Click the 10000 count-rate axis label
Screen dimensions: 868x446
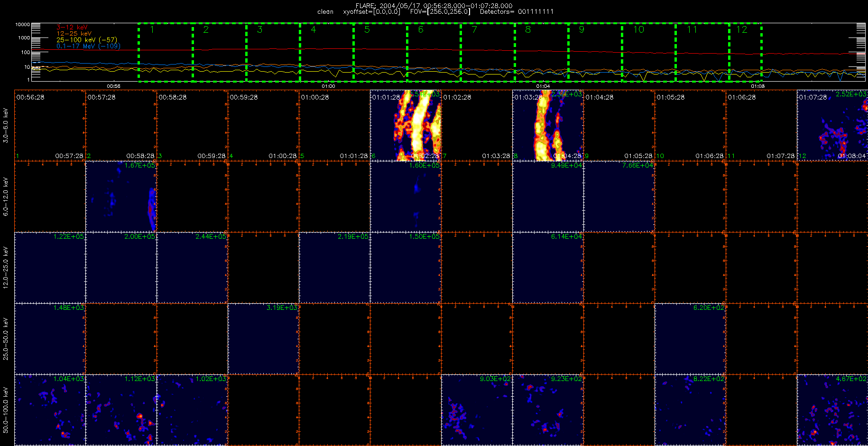coord(22,24)
